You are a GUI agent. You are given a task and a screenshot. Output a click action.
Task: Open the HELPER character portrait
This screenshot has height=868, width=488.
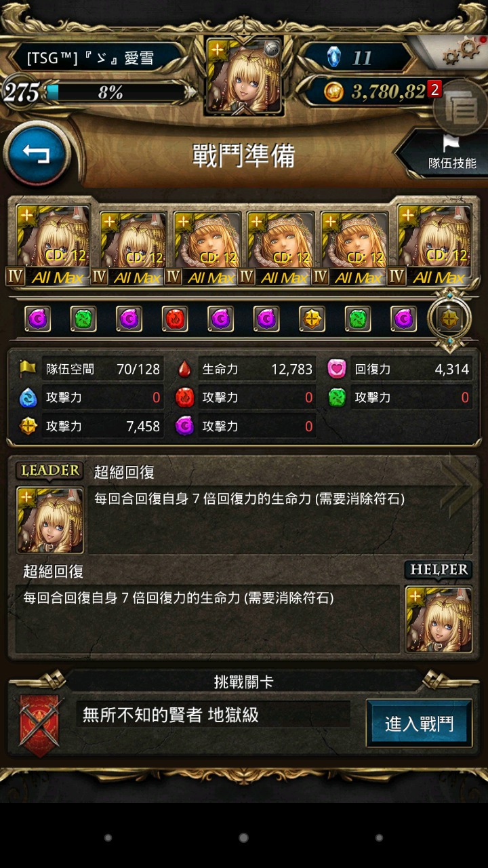[439, 619]
